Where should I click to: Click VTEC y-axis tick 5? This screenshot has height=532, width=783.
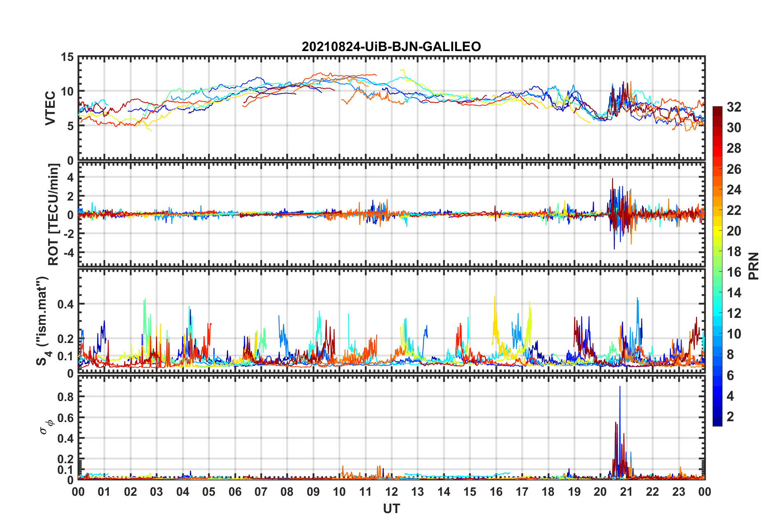click(71, 126)
